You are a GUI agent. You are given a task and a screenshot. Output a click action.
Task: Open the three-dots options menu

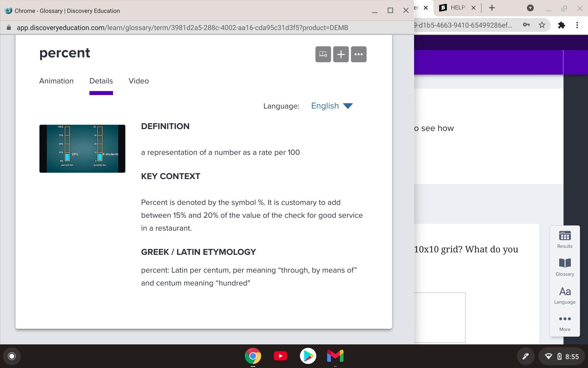(359, 54)
